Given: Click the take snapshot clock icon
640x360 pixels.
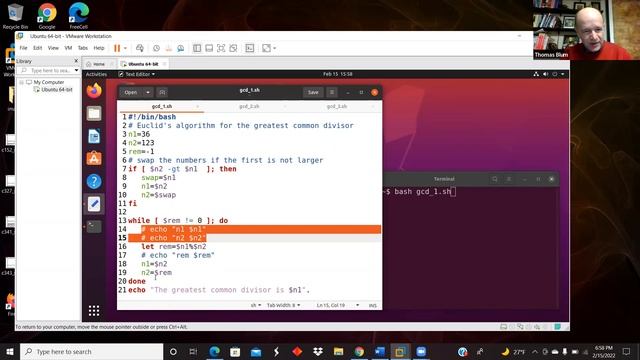Looking at the screenshot, I should click(156, 48).
